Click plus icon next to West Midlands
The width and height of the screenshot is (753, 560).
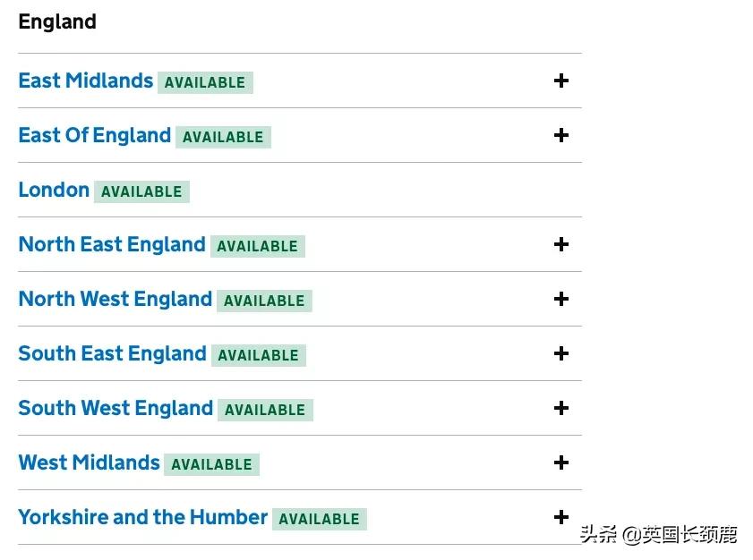[561, 463]
